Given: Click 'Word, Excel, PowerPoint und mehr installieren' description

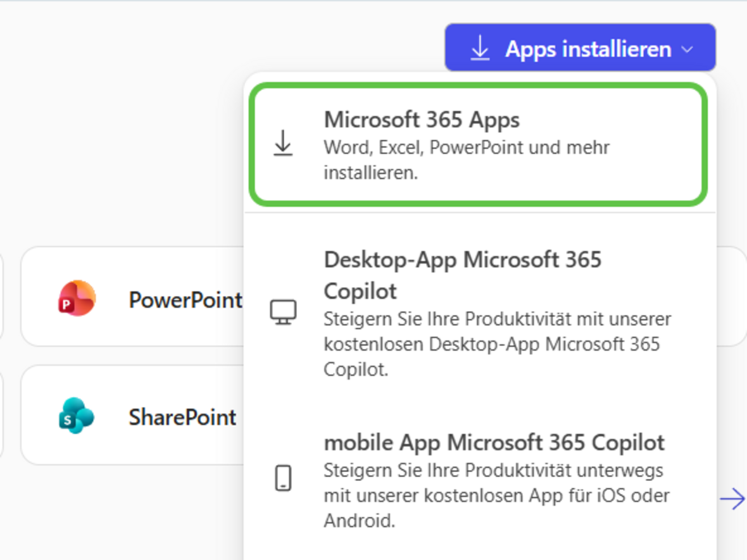Looking at the screenshot, I should (466, 159).
